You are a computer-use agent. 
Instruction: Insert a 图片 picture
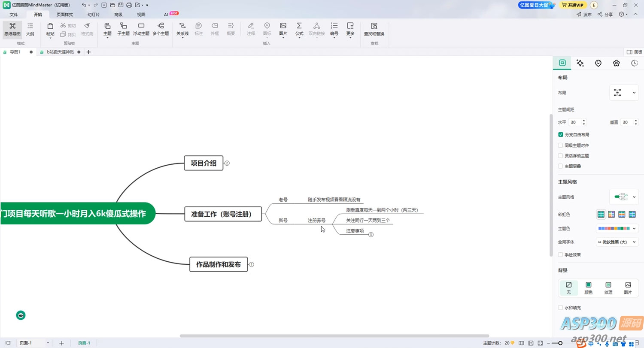(283, 29)
